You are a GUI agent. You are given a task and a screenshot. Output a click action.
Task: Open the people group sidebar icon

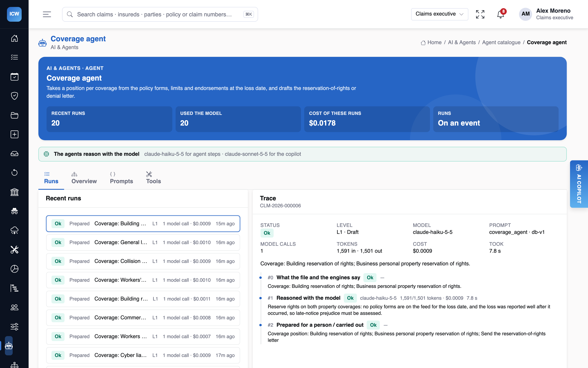pyautogui.click(x=14, y=307)
